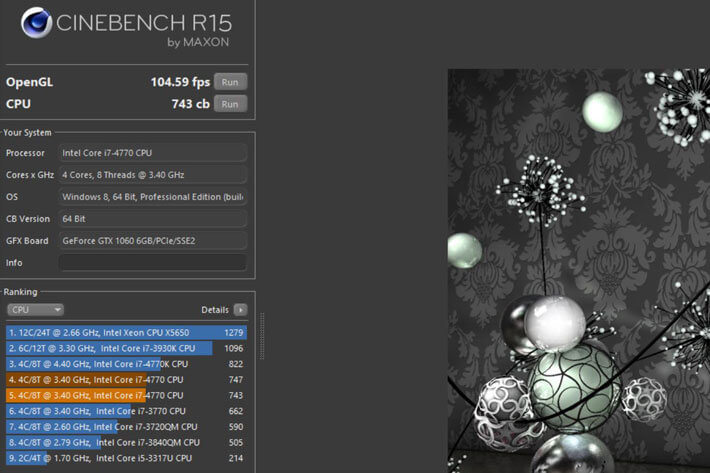Click the Cinebench sphere logo icon
The width and height of the screenshot is (710, 473).
tap(37, 23)
